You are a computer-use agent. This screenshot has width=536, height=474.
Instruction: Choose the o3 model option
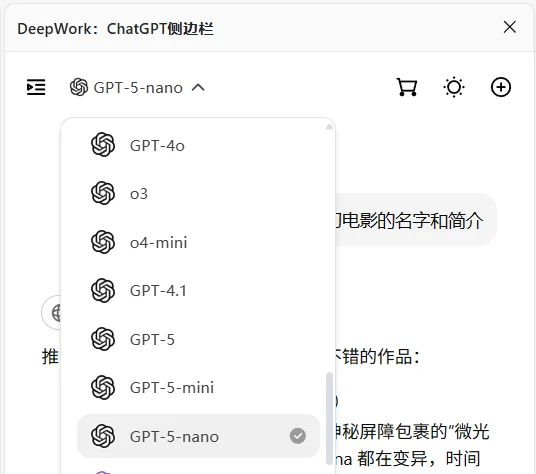click(x=198, y=193)
